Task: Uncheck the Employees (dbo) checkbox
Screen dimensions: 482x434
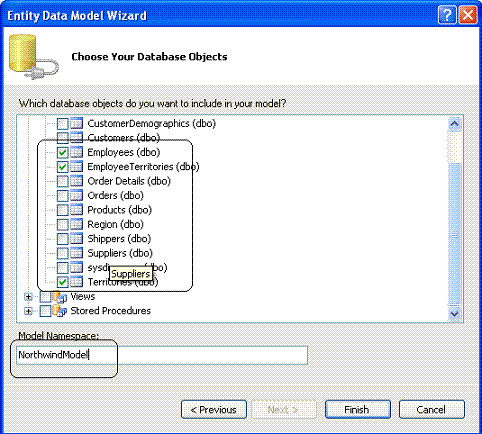Action: coord(62,152)
